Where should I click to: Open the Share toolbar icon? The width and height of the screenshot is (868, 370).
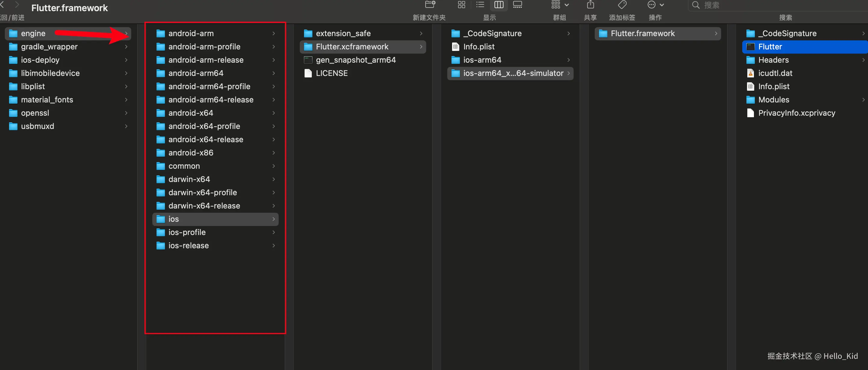pyautogui.click(x=590, y=5)
